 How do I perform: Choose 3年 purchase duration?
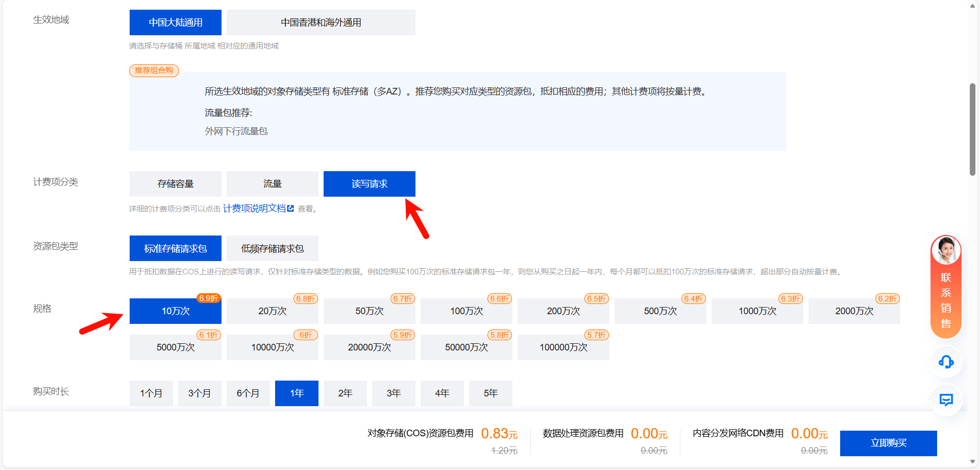coord(394,393)
